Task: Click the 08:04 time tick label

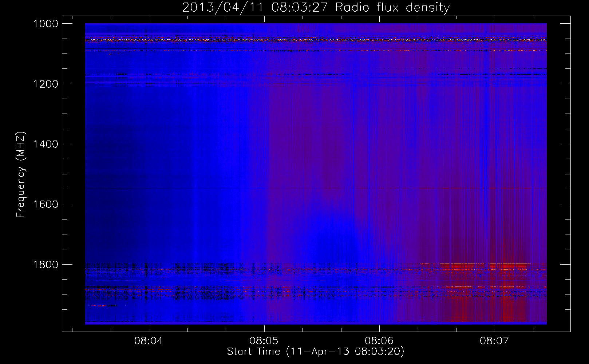Action: (149, 341)
